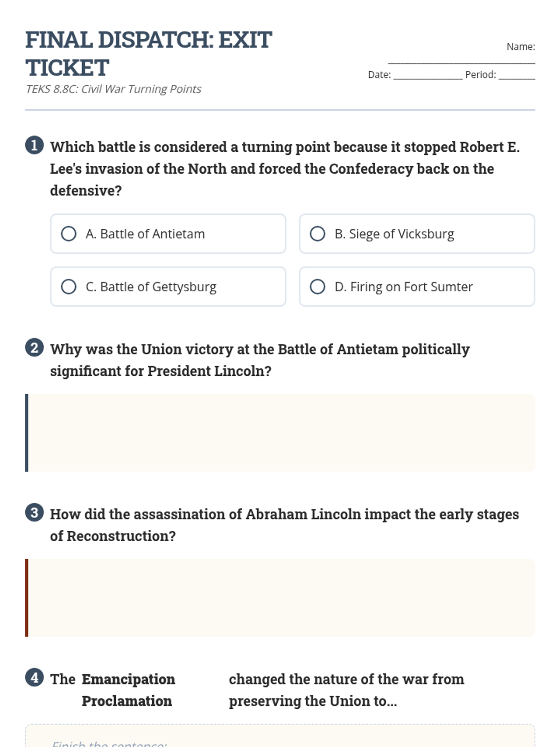Click the Reconstruction question answer box
This screenshot has width=560, height=747.
(281, 598)
